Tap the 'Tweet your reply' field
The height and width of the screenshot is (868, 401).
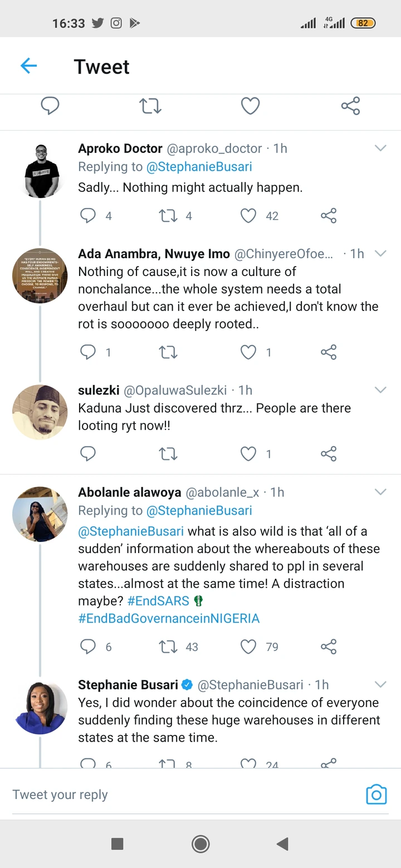[167, 795]
